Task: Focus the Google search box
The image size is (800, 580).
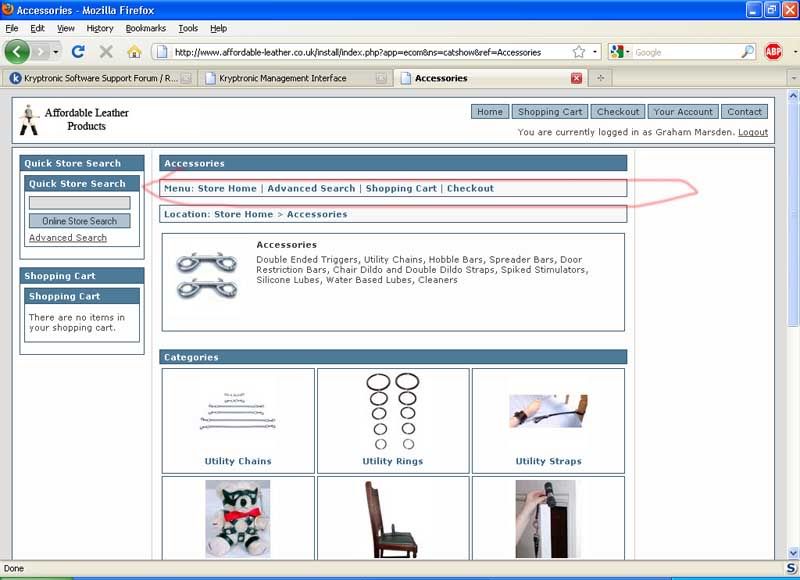Action: [686, 52]
